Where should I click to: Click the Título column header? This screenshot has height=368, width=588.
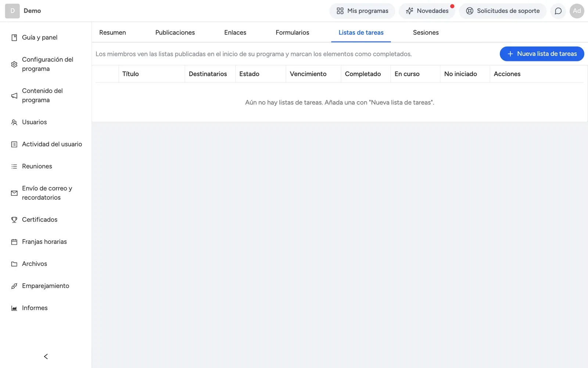pos(151,74)
